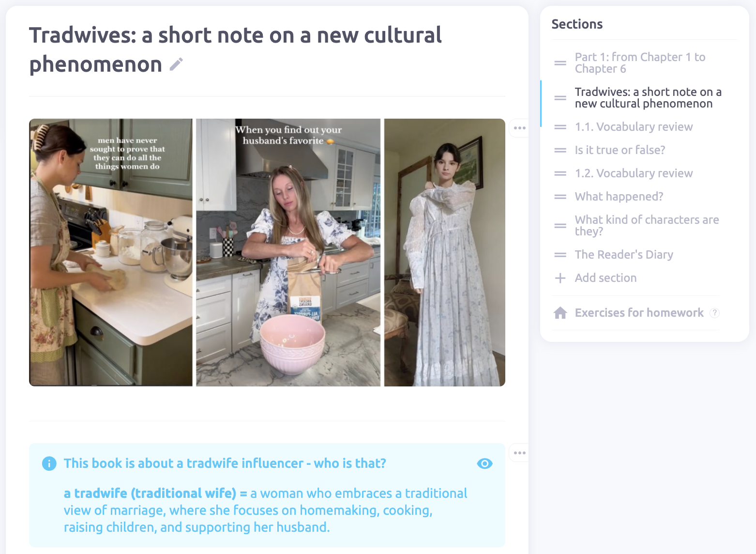756x554 pixels.
Task: Open the three-dot menu beside the info note
Action: (x=520, y=453)
